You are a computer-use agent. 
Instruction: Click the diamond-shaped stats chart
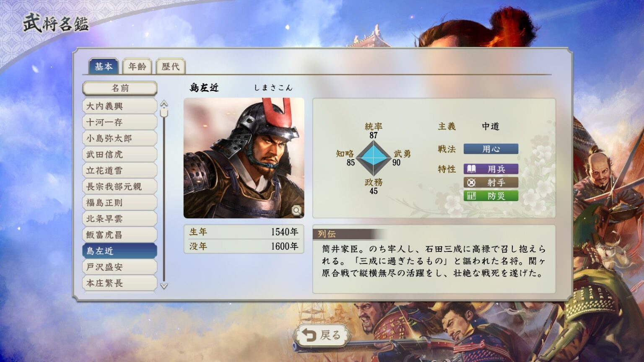click(373, 158)
